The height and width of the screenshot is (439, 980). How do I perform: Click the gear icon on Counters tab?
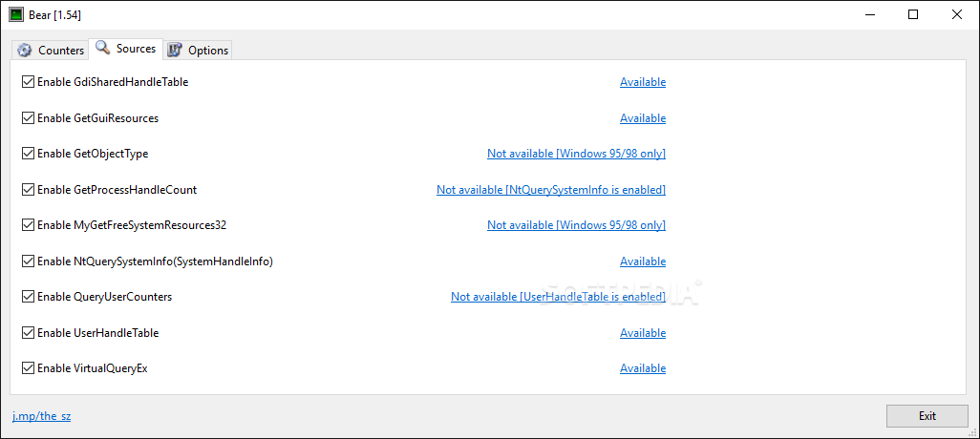pos(25,51)
